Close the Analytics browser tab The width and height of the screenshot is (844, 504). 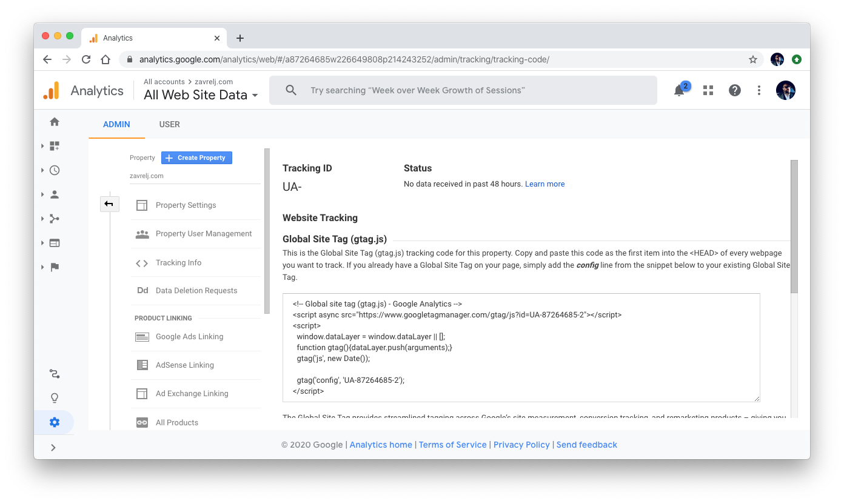coord(217,38)
